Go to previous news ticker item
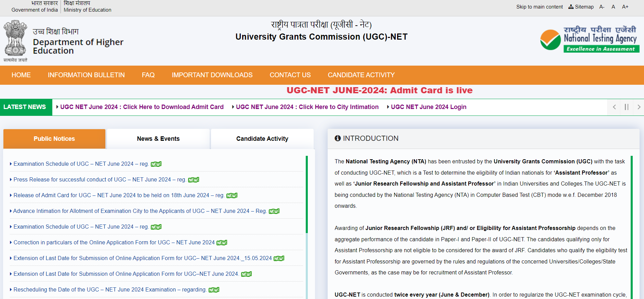This screenshot has width=644, height=299. click(x=614, y=107)
